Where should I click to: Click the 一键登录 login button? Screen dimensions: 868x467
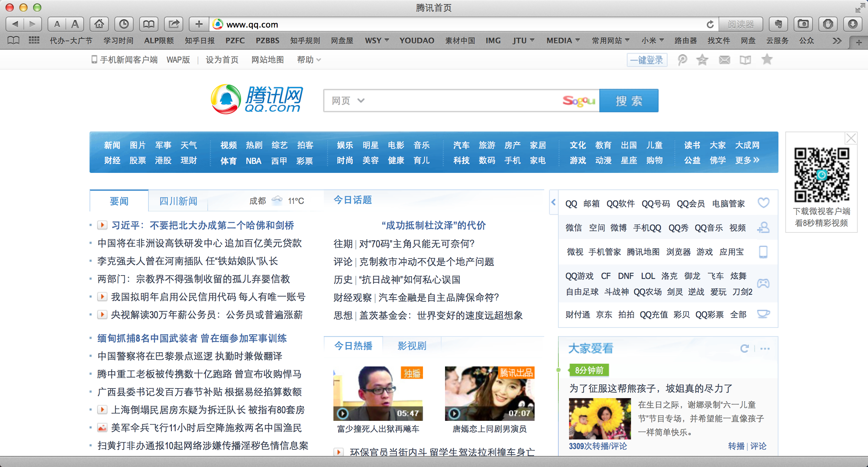647,60
